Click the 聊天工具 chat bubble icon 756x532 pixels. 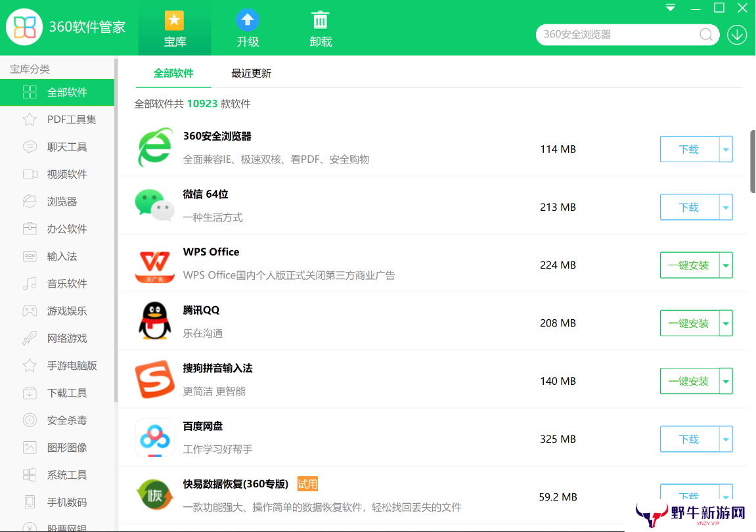pos(30,146)
